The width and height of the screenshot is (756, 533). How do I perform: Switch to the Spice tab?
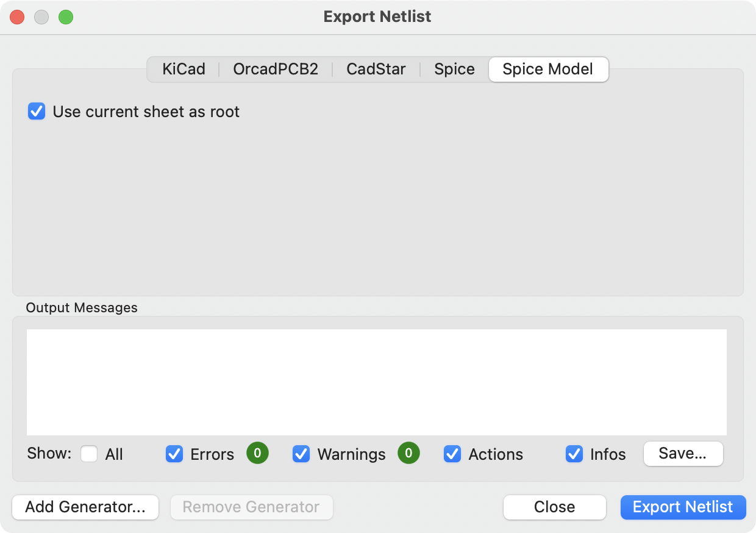pos(454,69)
